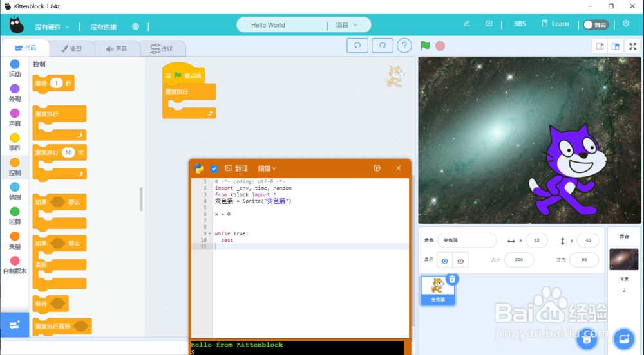
Task: Select the 运动 motion category
Action: [15, 68]
